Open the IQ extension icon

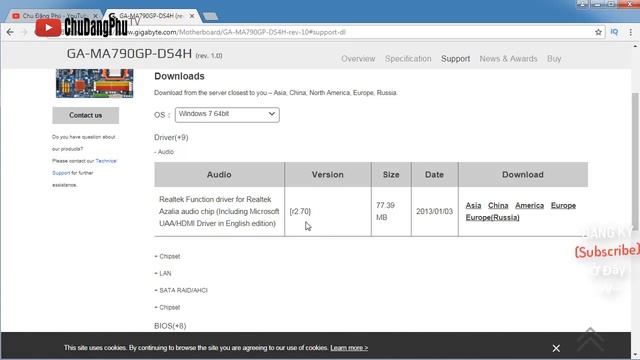pos(614,32)
